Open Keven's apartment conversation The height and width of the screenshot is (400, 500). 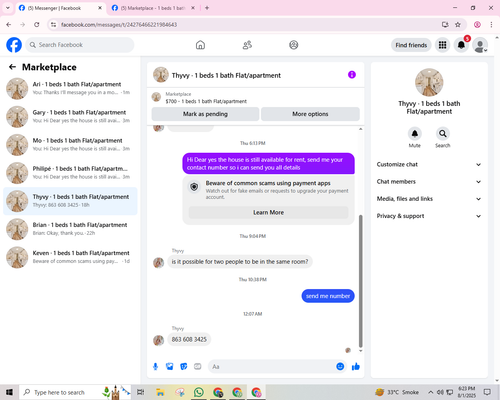click(70, 257)
